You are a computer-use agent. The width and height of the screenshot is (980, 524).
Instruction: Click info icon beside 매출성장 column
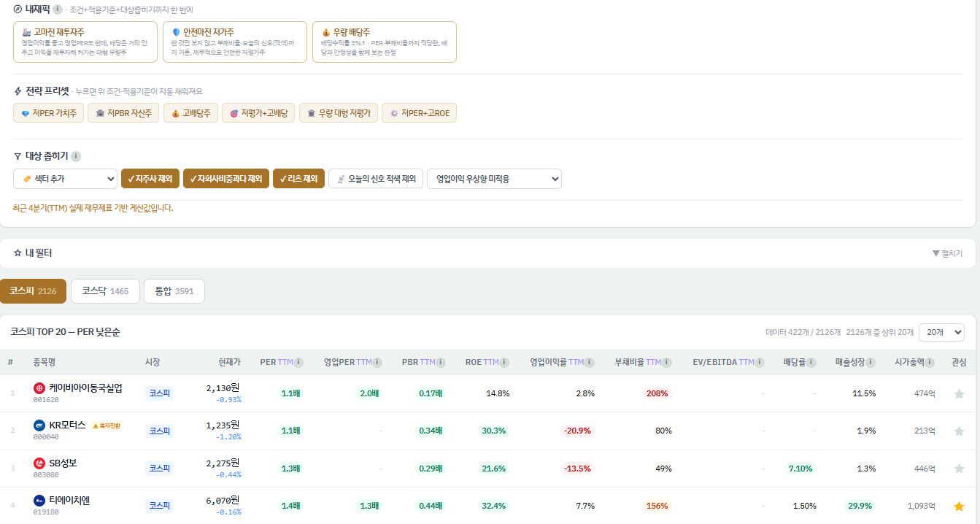(x=871, y=362)
